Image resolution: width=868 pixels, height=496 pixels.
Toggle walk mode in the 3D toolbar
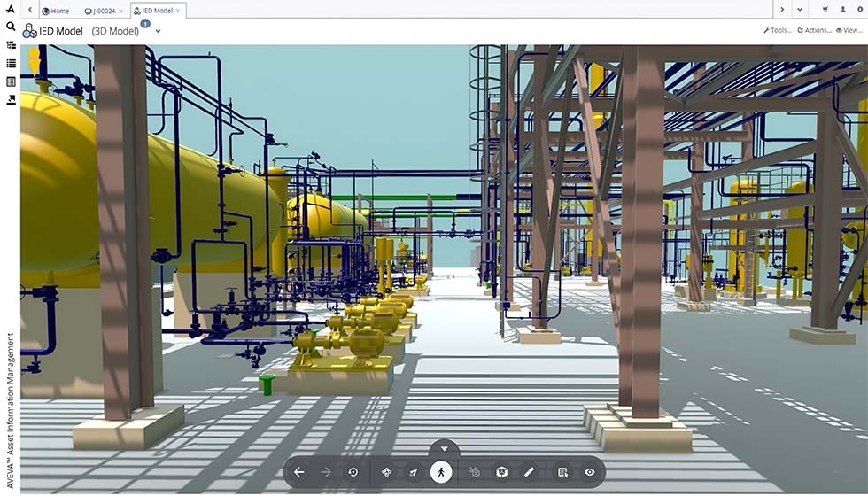pyautogui.click(x=441, y=472)
